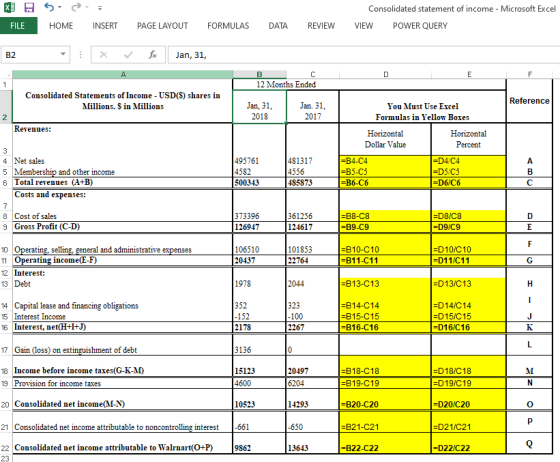Image resolution: width=560 pixels, height=462 pixels.
Task: Select column B header
Action: [260, 74]
